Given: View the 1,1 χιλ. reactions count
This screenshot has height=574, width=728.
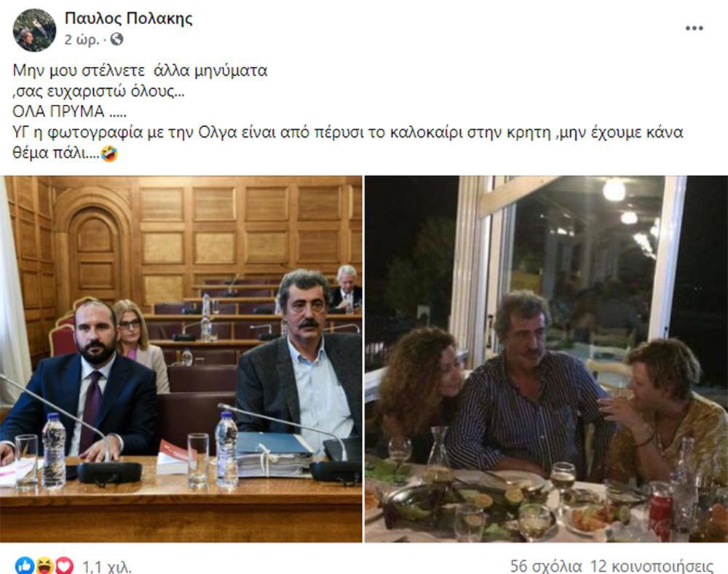Looking at the screenshot, I should coord(107,567).
